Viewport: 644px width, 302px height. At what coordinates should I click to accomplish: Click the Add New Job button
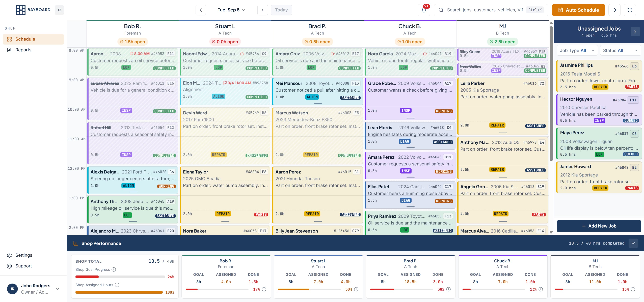(x=599, y=226)
